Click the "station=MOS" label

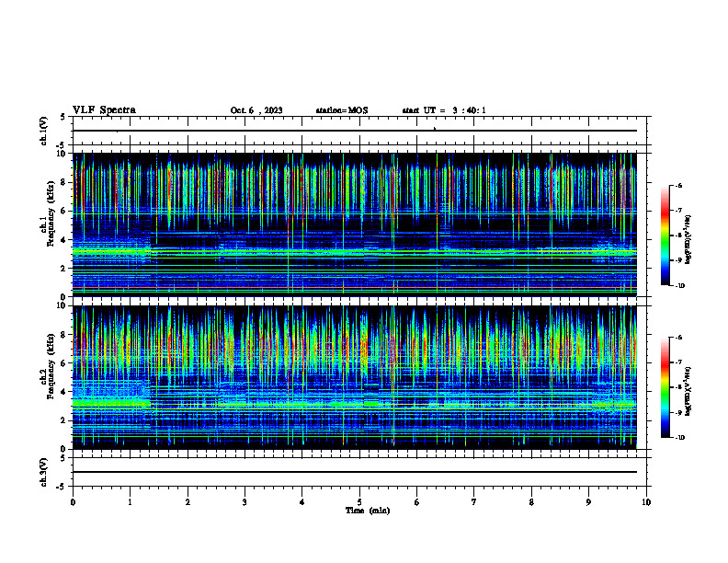tap(342, 110)
